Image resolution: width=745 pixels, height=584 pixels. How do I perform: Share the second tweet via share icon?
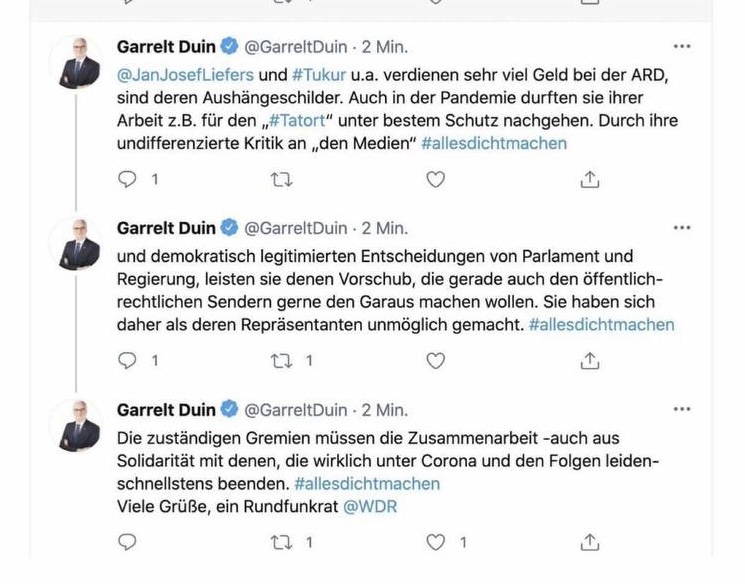click(590, 361)
